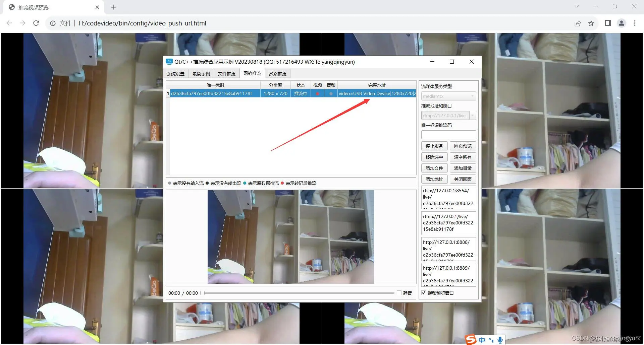Screen dimensions: 644x345
Task: Minimize the Qt推流 application window
Action: (x=432, y=62)
